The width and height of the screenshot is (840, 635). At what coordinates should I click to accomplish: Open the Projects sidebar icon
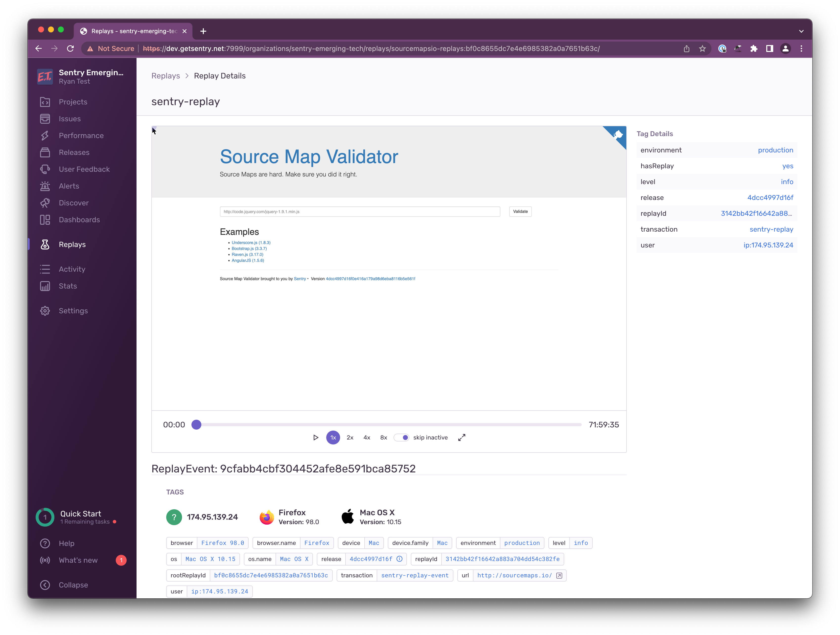[x=45, y=102]
